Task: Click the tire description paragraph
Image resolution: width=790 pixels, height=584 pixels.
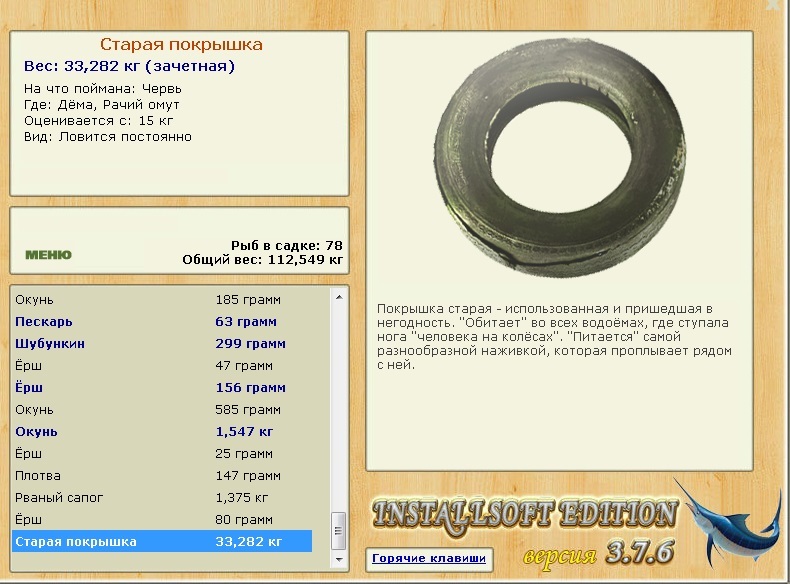Action: [x=554, y=337]
